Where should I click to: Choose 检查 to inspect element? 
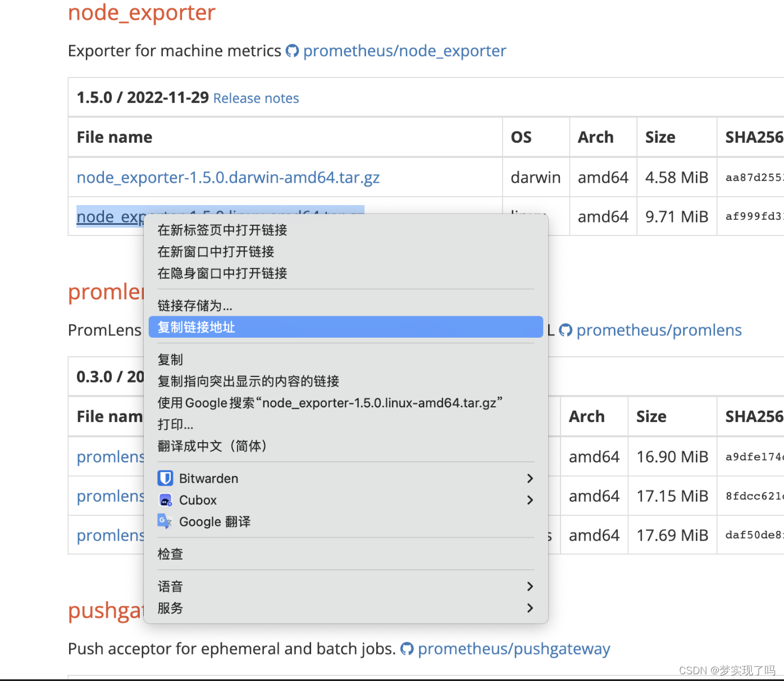pyautogui.click(x=345, y=554)
